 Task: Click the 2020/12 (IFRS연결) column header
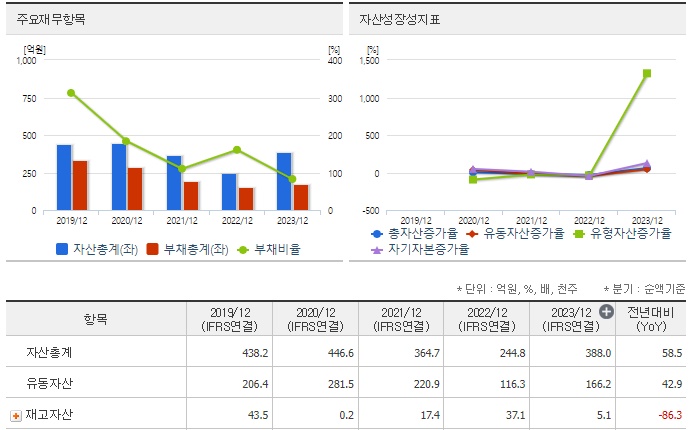point(316,319)
